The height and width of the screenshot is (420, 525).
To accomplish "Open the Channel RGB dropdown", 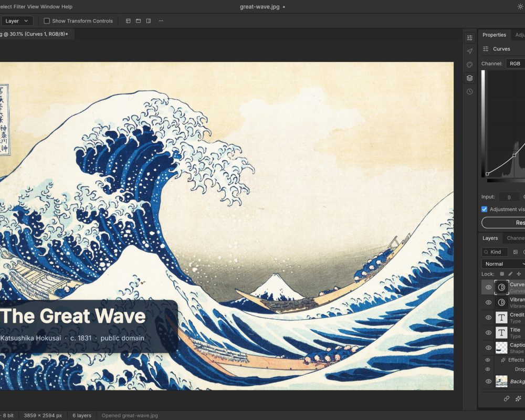I will (516, 64).
